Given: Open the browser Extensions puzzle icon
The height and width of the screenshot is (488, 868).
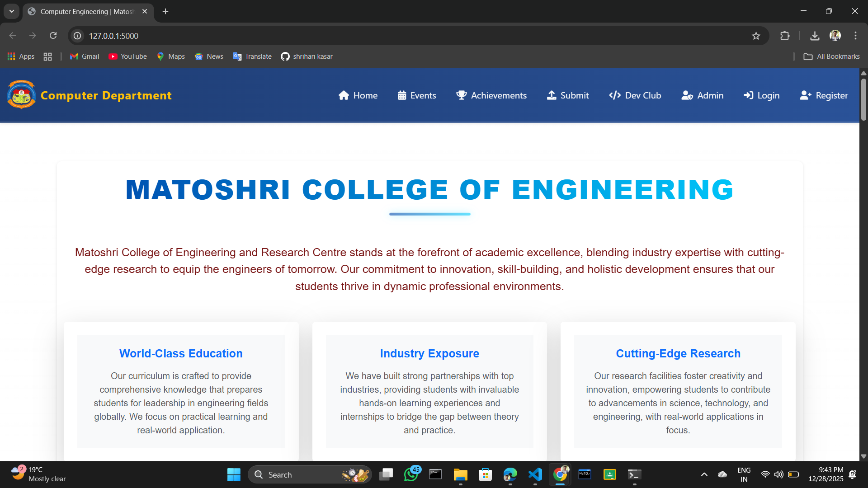Looking at the screenshot, I should point(785,36).
